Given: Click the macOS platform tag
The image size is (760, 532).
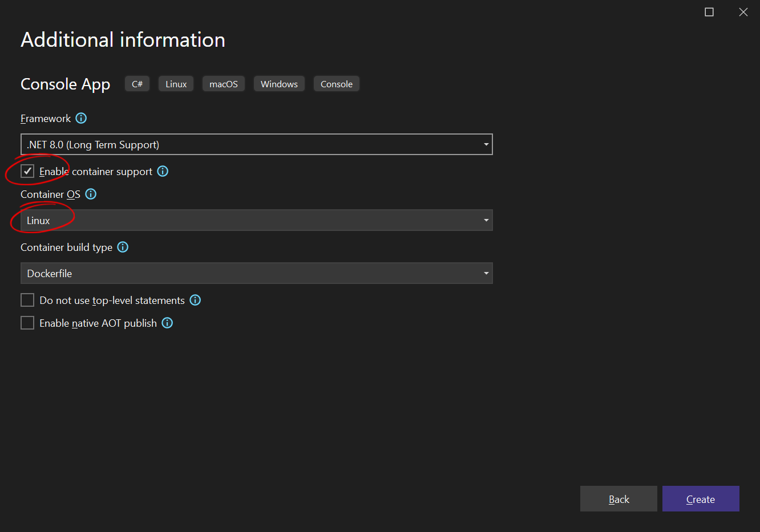Looking at the screenshot, I should (223, 84).
